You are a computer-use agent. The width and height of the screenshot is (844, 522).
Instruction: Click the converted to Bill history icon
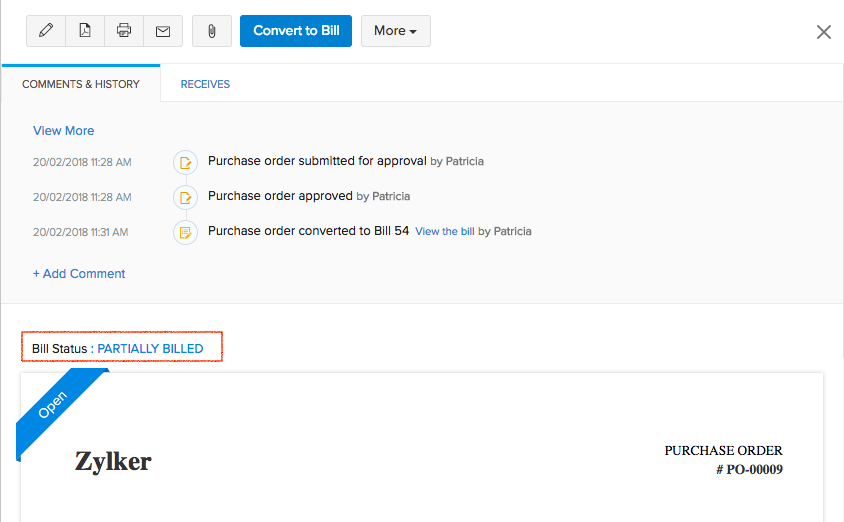coord(185,232)
